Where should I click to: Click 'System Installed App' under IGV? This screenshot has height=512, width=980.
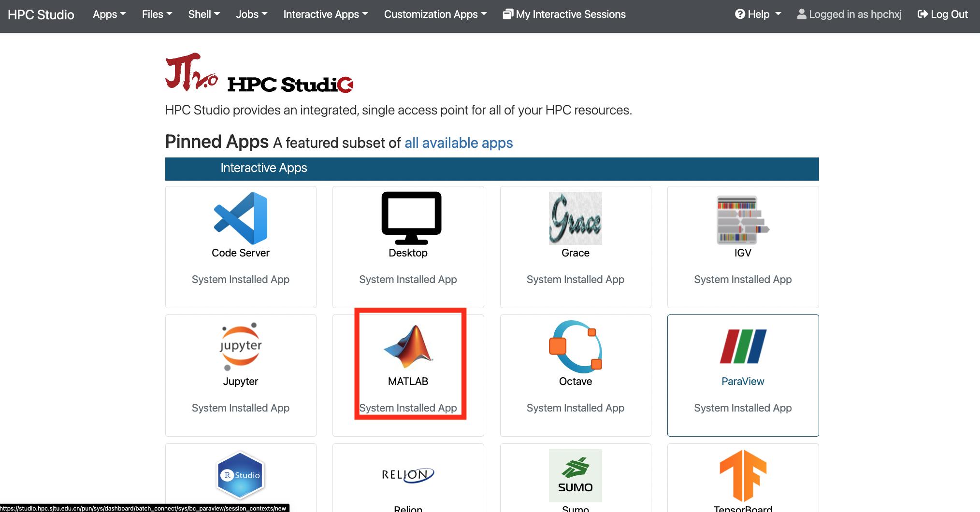[x=743, y=280]
